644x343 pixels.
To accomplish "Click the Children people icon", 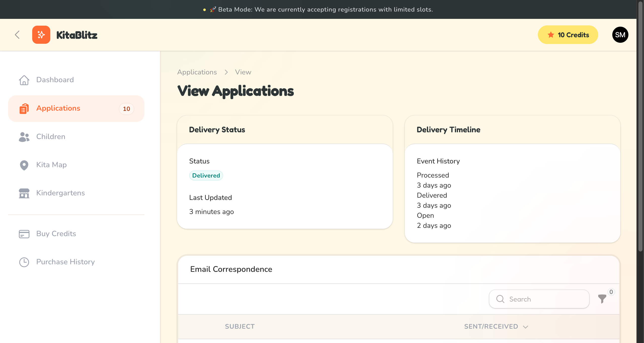I will 24,137.
